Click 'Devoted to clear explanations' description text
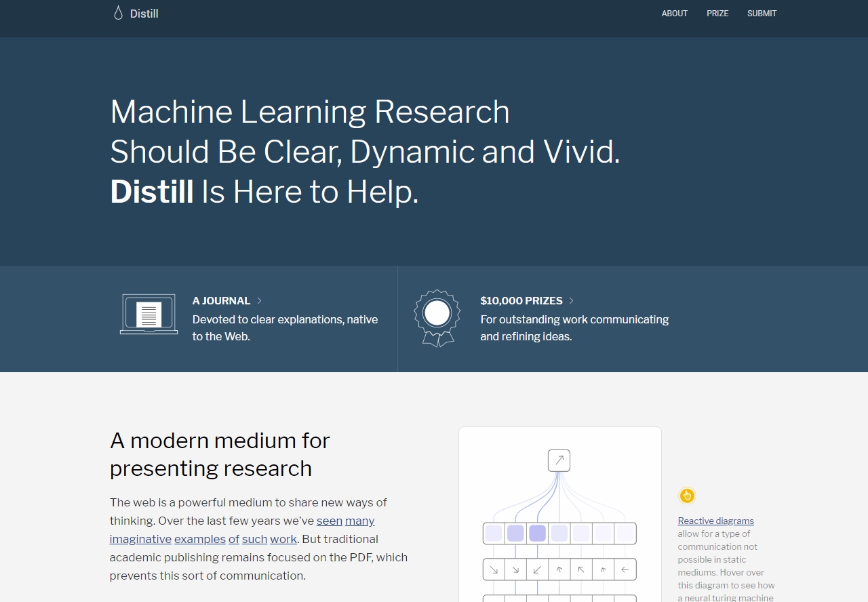 (x=285, y=328)
